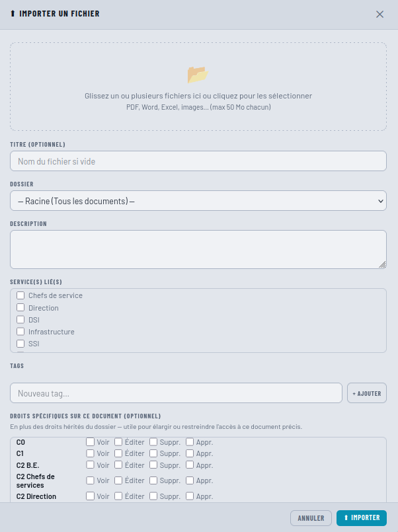Check the Éditer right for C1
The height and width of the screenshot is (532, 398).
118,453
